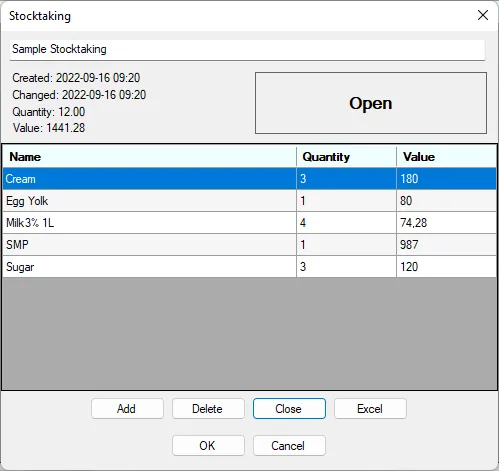This screenshot has height=471, width=499.
Task: Sort by the Quantity column header
Action: point(346,157)
